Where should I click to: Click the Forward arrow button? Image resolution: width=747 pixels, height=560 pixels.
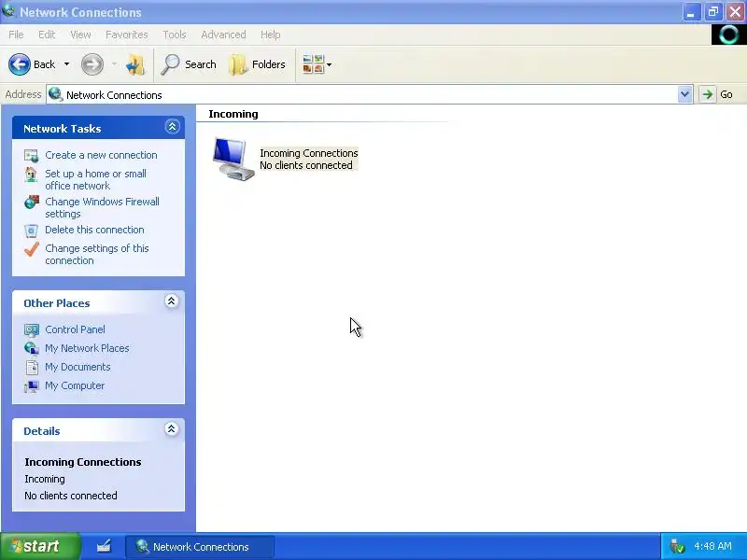pyautogui.click(x=92, y=64)
